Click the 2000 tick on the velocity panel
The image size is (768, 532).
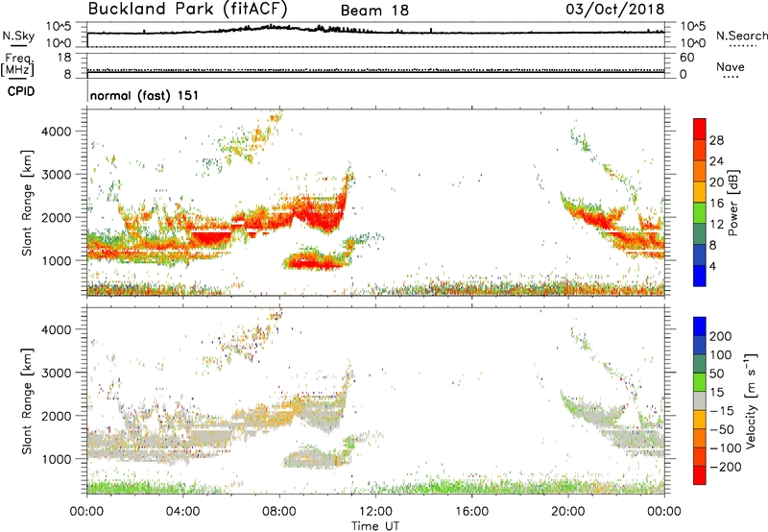coord(57,416)
